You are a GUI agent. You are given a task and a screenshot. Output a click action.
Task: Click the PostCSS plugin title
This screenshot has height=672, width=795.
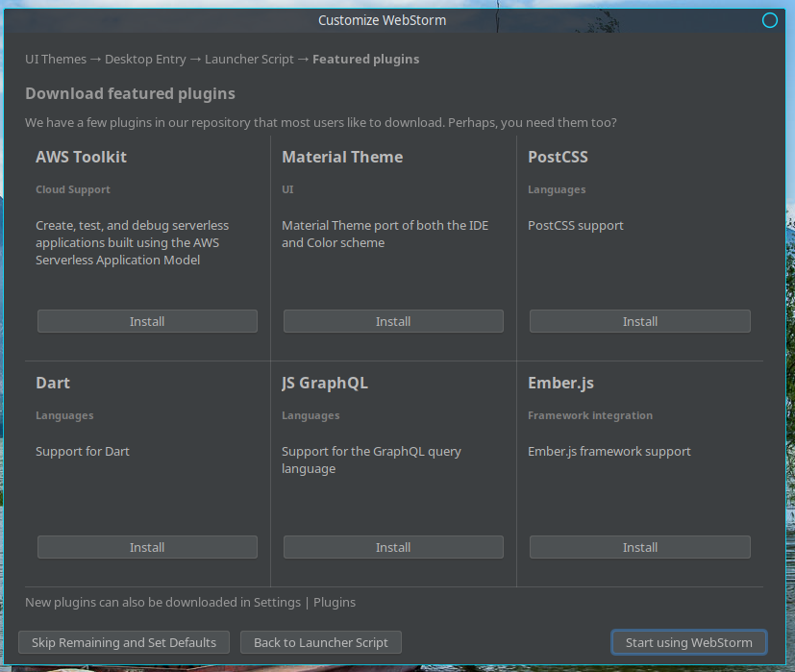[x=558, y=158]
